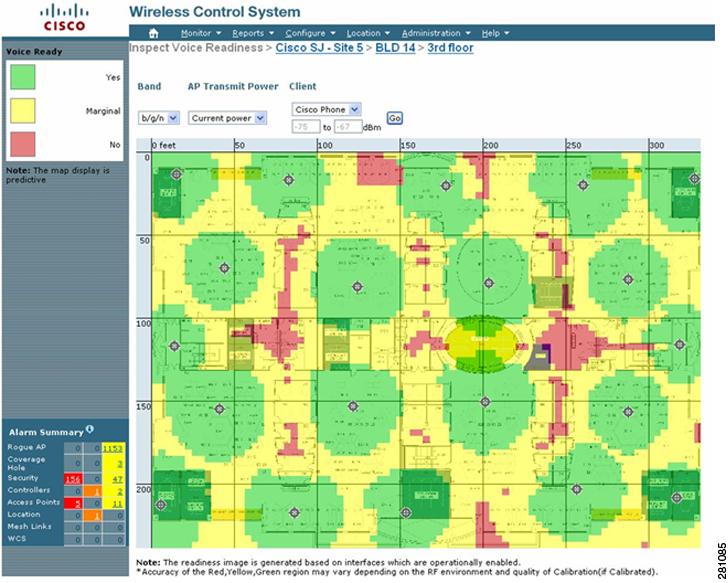Click the Voice Ready legend title

click(34, 52)
